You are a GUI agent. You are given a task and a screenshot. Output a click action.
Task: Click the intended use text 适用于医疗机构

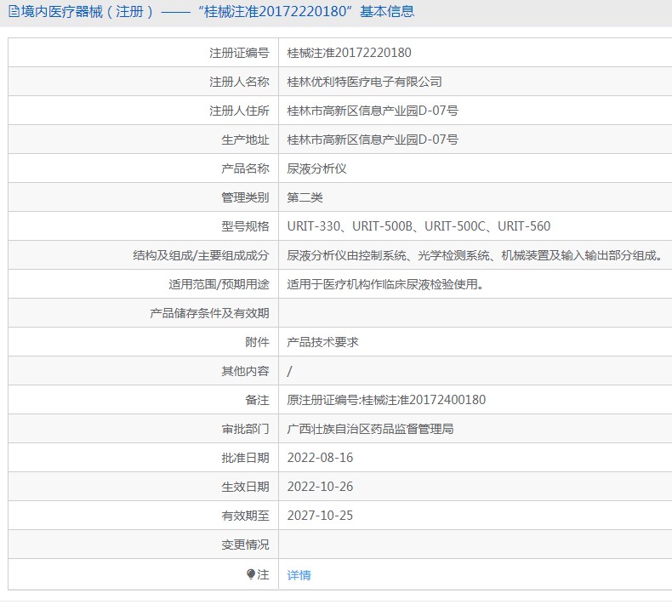click(x=385, y=284)
